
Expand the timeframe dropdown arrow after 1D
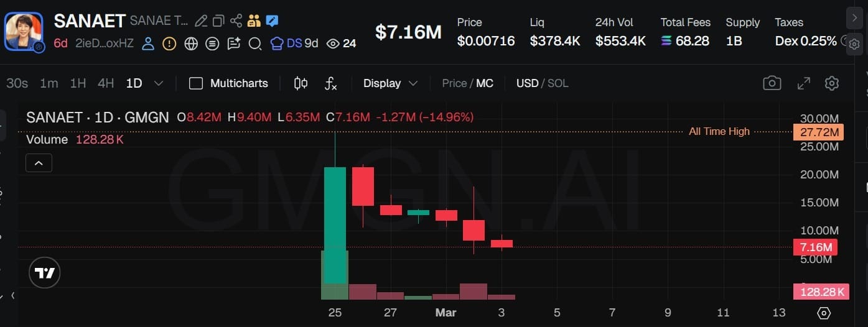(x=159, y=83)
